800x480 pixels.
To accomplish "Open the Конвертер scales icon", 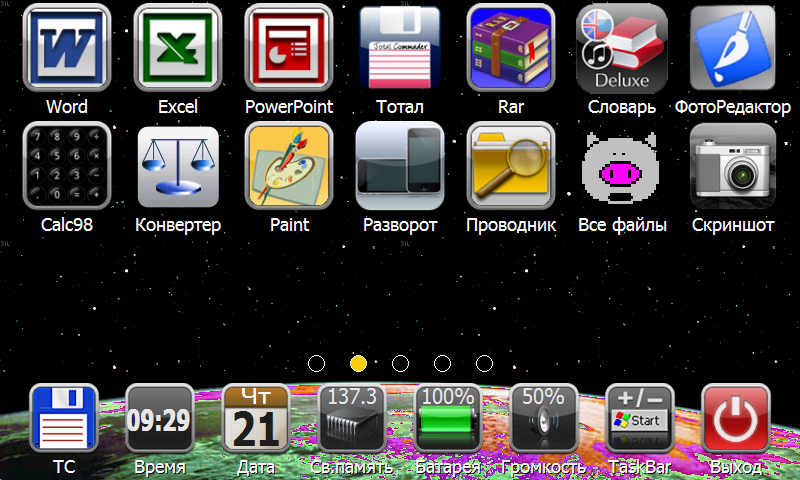I will coord(178,166).
